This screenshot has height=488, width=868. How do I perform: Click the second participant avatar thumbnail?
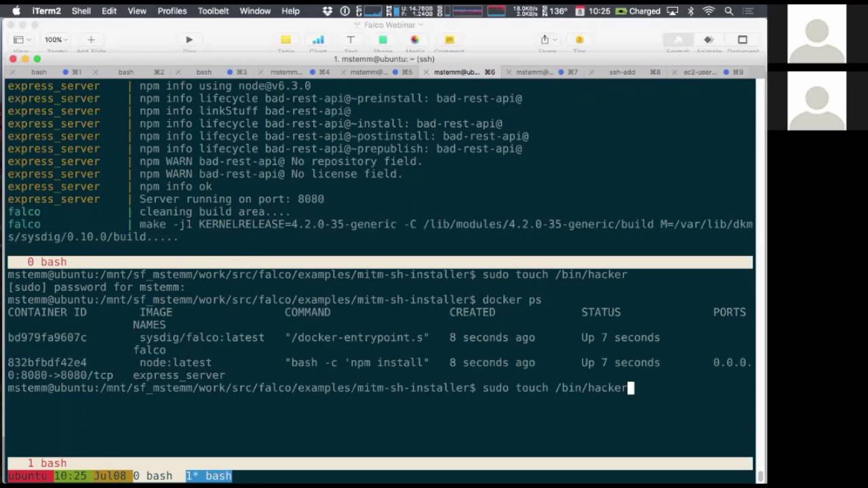(817, 100)
